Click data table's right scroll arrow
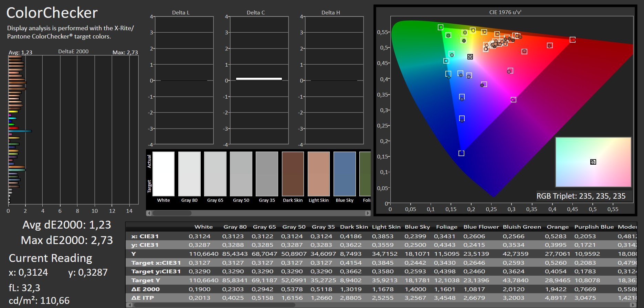644x308 pixels. click(633, 305)
